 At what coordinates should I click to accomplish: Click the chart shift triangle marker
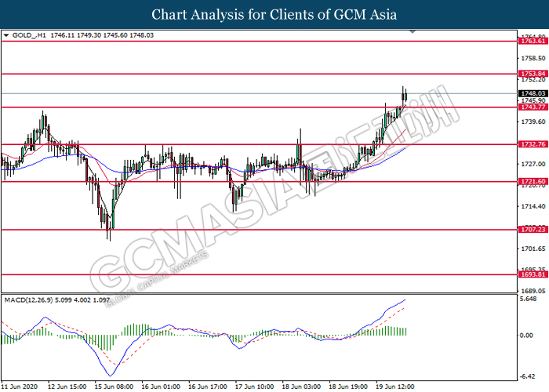coord(413,32)
